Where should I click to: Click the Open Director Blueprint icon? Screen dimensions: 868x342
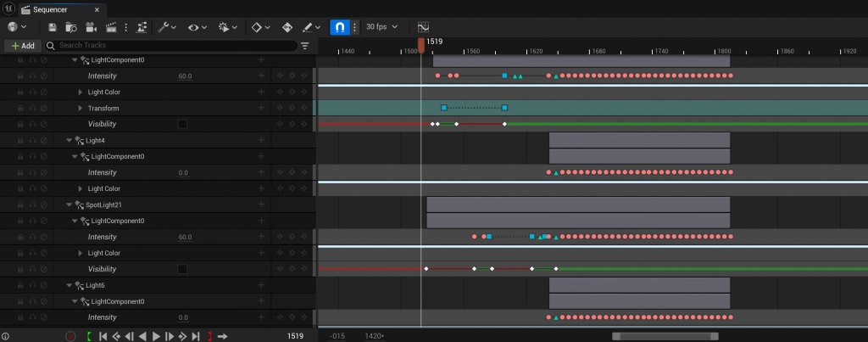pyautogui.click(x=142, y=26)
